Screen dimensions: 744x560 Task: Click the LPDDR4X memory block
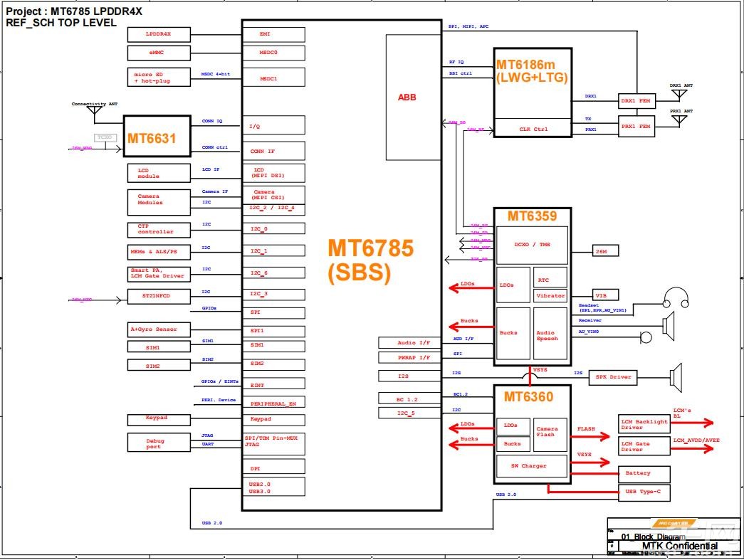pos(158,34)
